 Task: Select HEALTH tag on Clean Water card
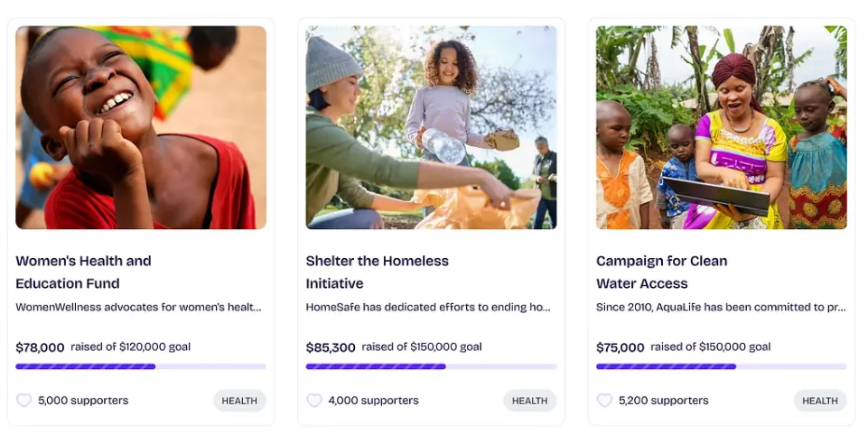point(820,401)
